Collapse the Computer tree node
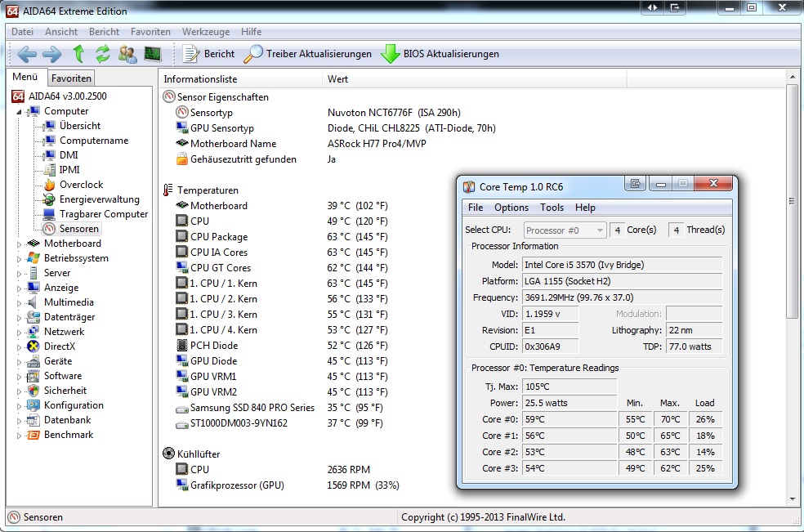Screen dimensions: 804x532 click(19, 112)
